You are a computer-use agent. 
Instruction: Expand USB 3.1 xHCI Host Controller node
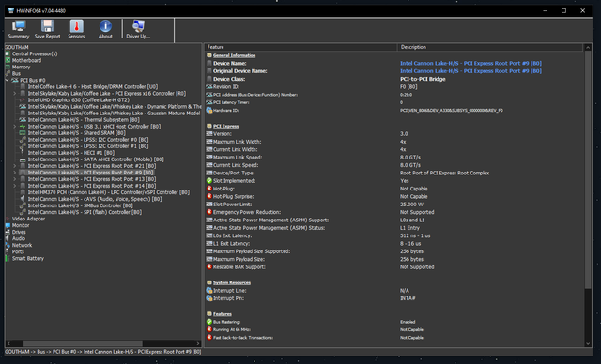click(15, 127)
